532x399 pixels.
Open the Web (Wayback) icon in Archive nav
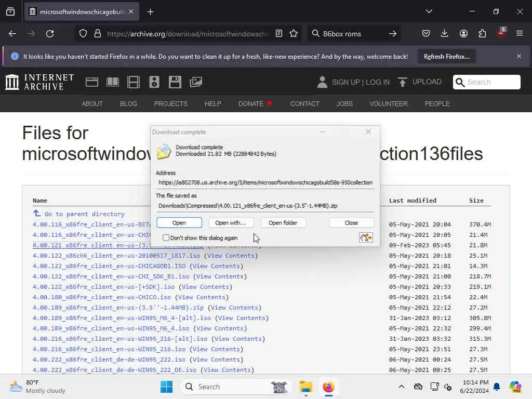coord(91,82)
